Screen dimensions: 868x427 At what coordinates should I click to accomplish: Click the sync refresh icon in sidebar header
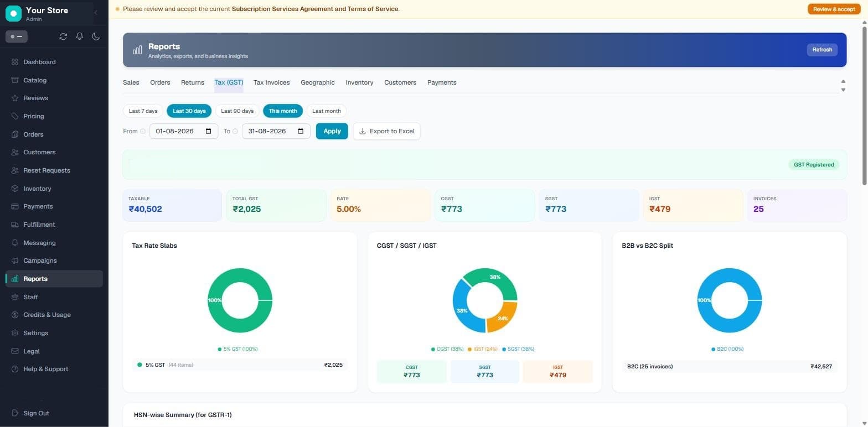(x=63, y=37)
